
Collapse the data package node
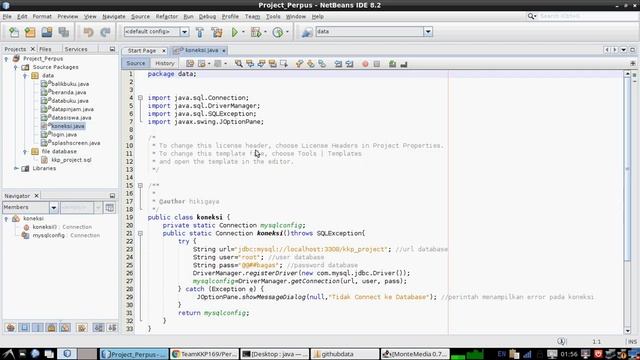25,76
